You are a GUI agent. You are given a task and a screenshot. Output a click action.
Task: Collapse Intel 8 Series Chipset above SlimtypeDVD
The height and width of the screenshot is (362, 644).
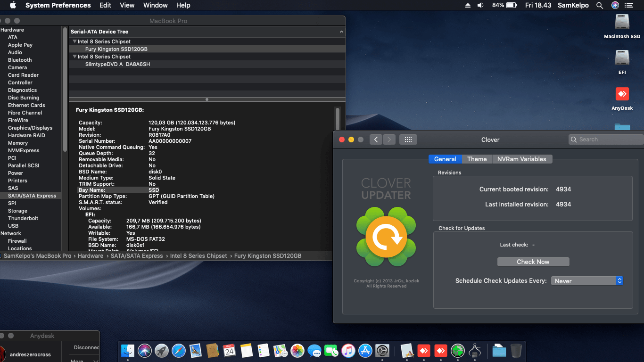click(x=74, y=57)
